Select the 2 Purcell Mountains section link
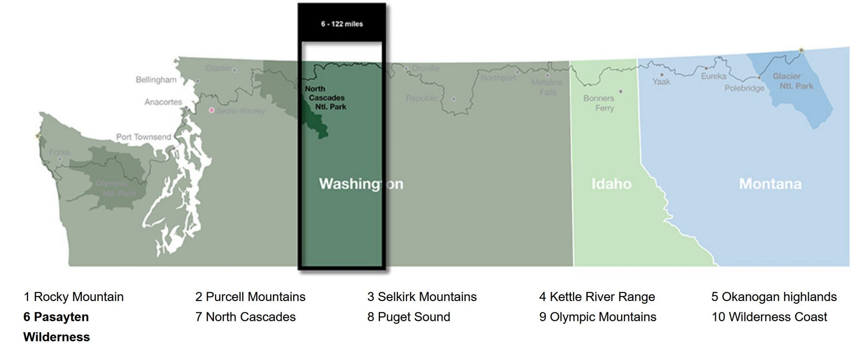The height and width of the screenshot is (355, 868). (250, 297)
